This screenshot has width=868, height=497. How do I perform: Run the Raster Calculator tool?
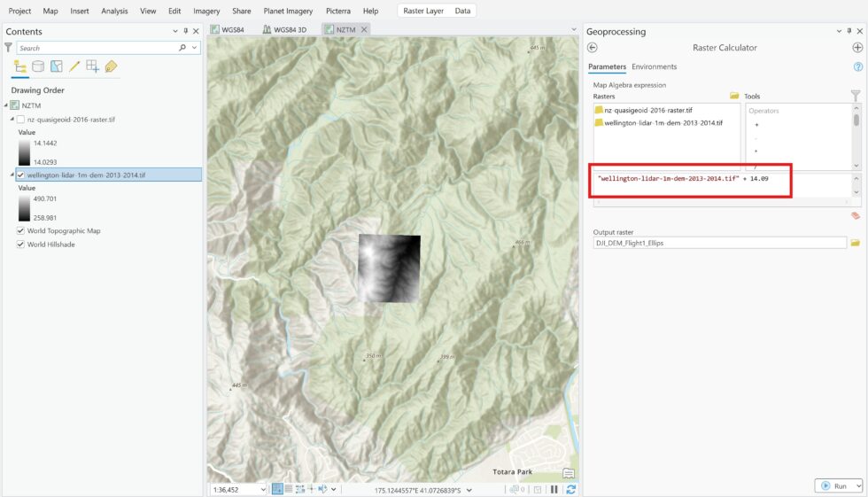(x=835, y=486)
